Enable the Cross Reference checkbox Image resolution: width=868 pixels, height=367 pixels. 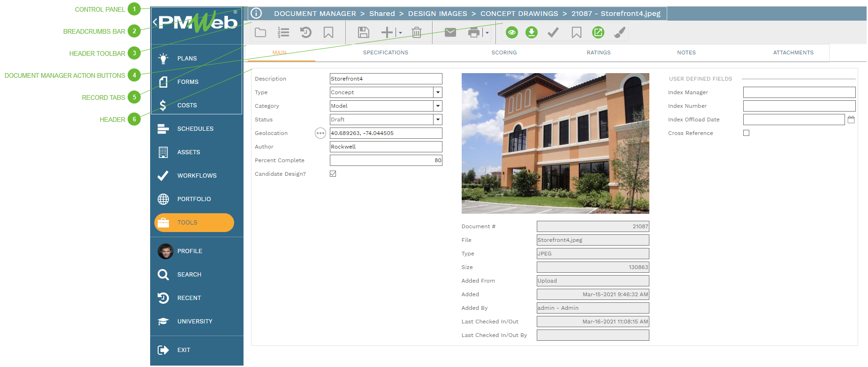[x=746, y=133]
